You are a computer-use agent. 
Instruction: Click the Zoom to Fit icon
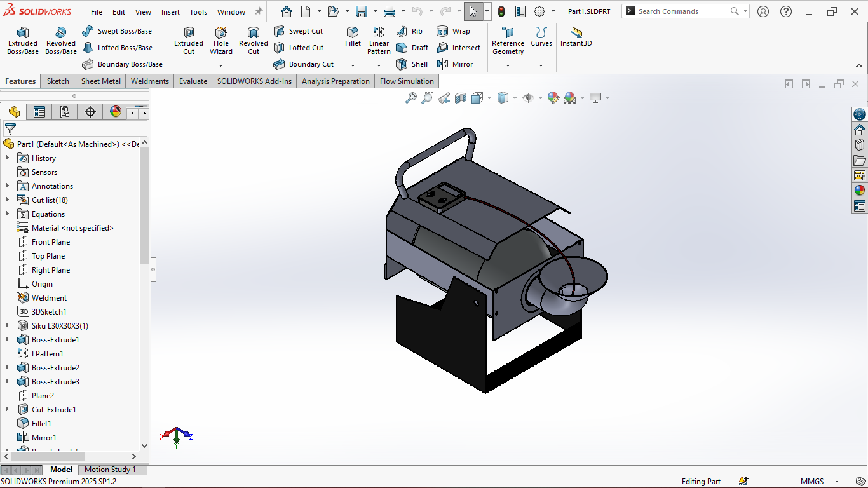411,98
